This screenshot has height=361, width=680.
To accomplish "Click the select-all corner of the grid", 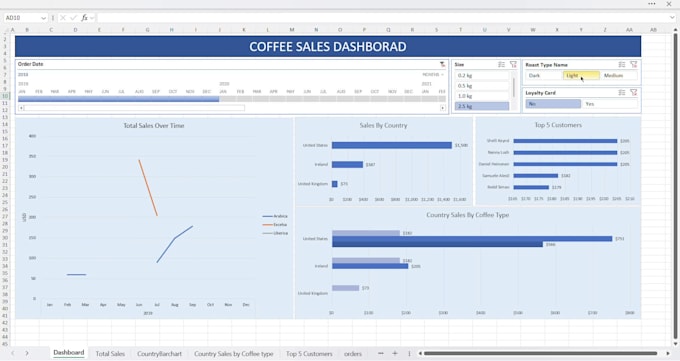I will pyautogui.click(x=6, y=30).
